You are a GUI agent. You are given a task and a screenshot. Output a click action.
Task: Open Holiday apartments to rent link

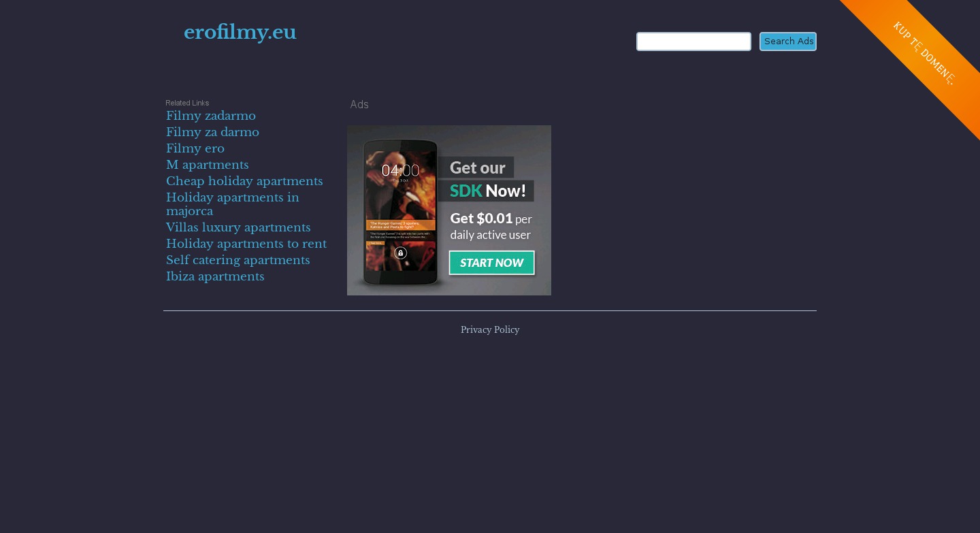click(246, 244)
